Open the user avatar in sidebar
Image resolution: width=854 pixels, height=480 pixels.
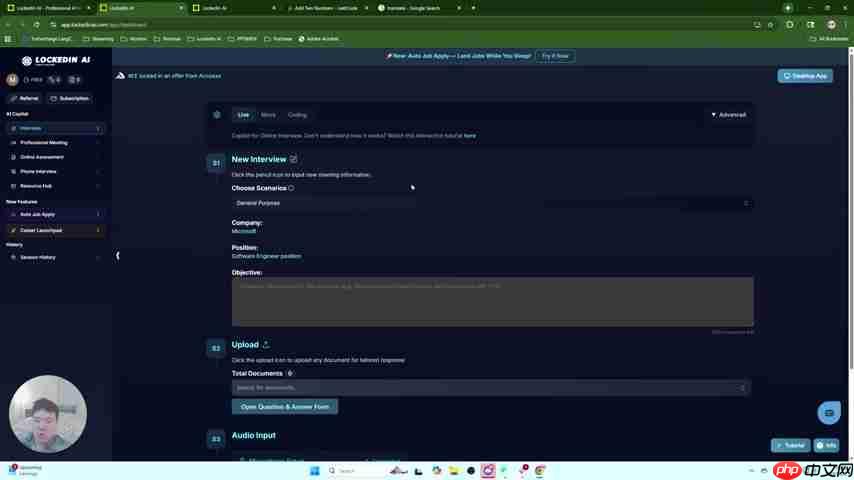click(12, 80)
